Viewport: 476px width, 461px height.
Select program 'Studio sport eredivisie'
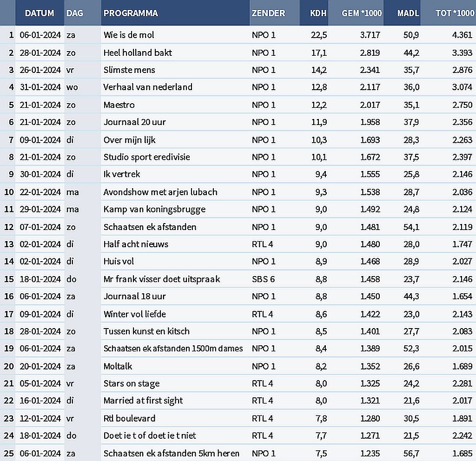(146, 157)
